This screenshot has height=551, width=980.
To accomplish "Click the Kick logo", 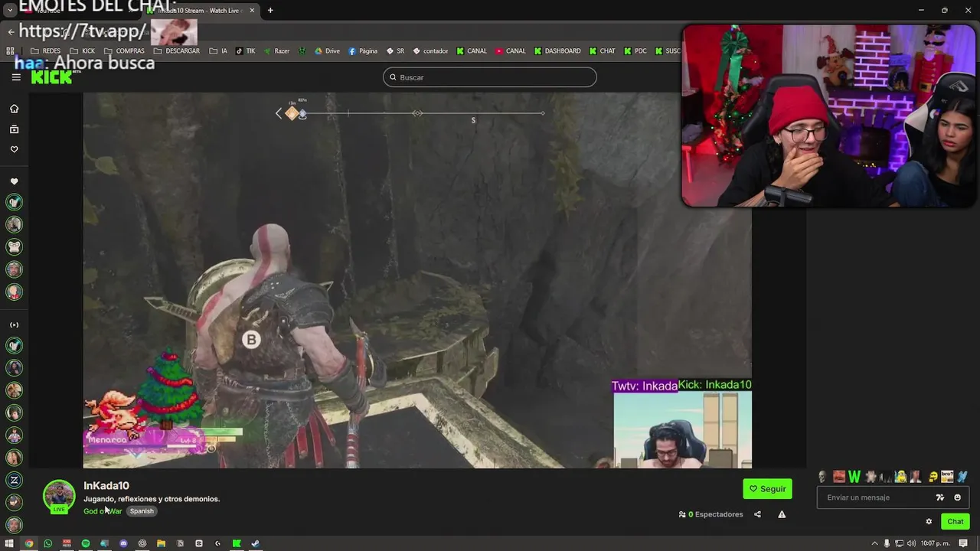I will (51, 77).
